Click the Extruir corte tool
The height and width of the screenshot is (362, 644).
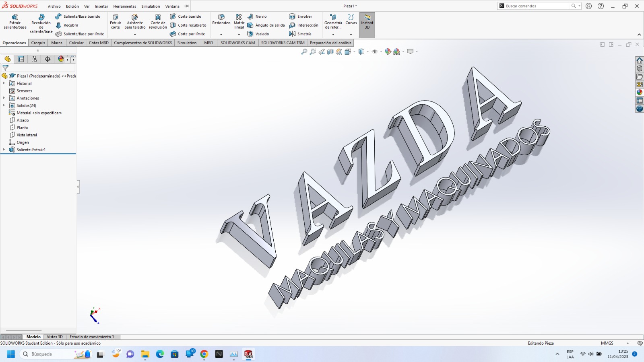pyautogui.click(x=116, y=22)
